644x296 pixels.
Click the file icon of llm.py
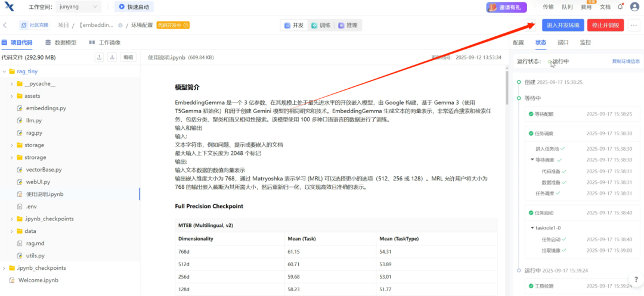pyautogui.click(x=19, y=120)
